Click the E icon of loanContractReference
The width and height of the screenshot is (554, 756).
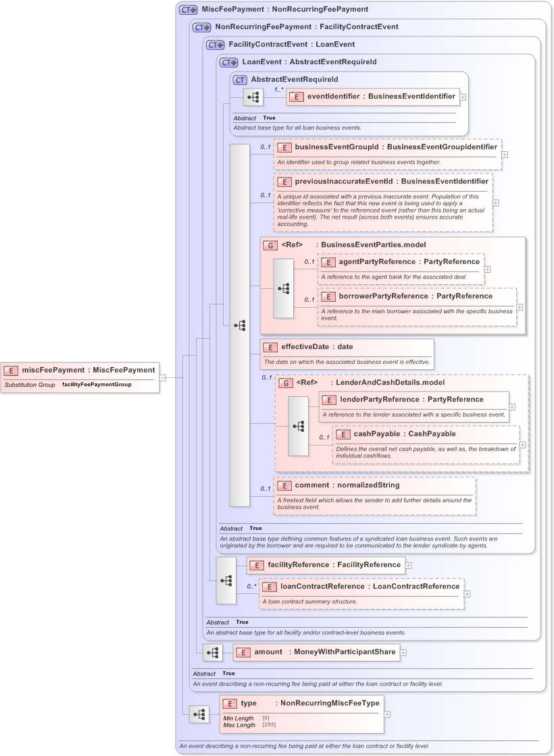point(270,587)
